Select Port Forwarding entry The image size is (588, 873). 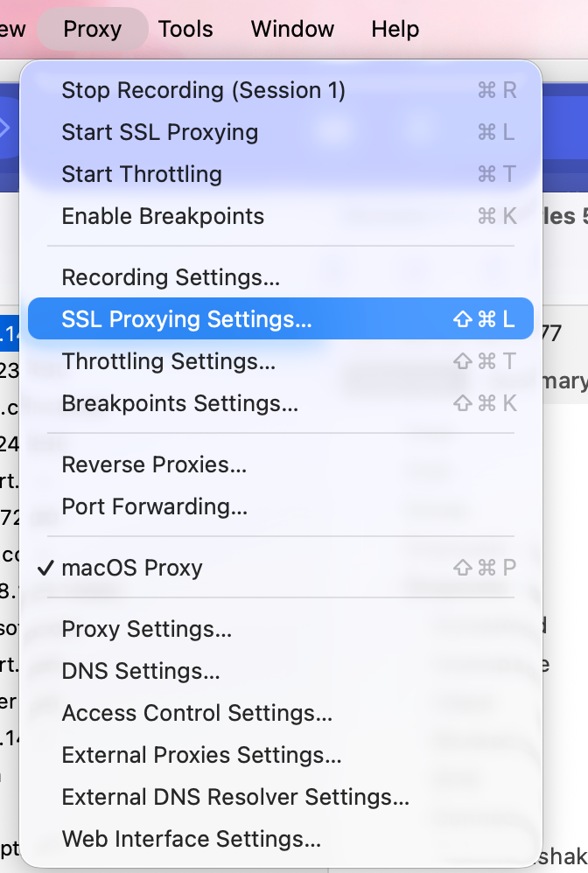tap(154, 506)
